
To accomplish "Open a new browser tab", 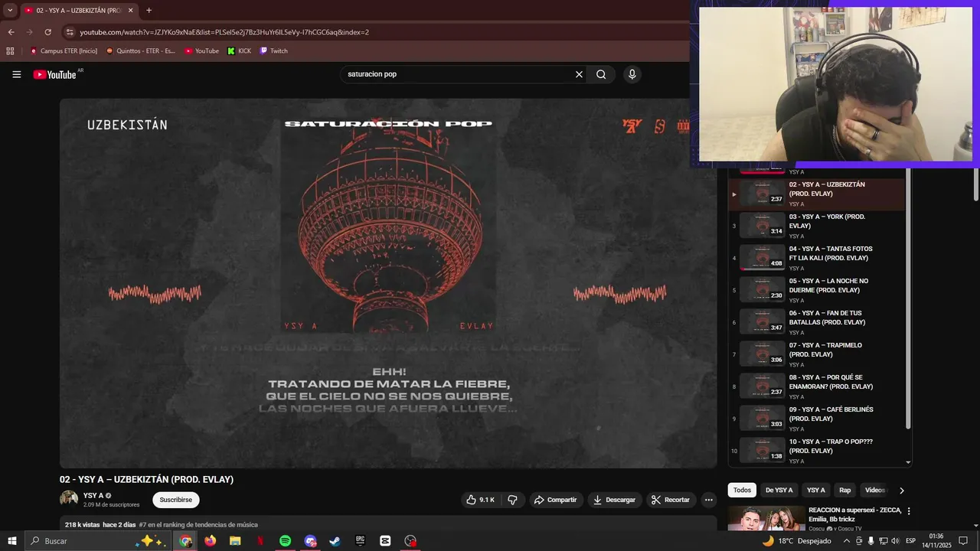I will point(149,11).
